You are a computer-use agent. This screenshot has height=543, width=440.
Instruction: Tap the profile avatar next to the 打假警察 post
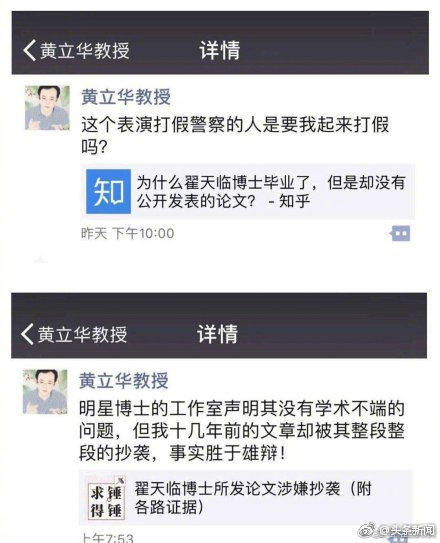(47, 108)
